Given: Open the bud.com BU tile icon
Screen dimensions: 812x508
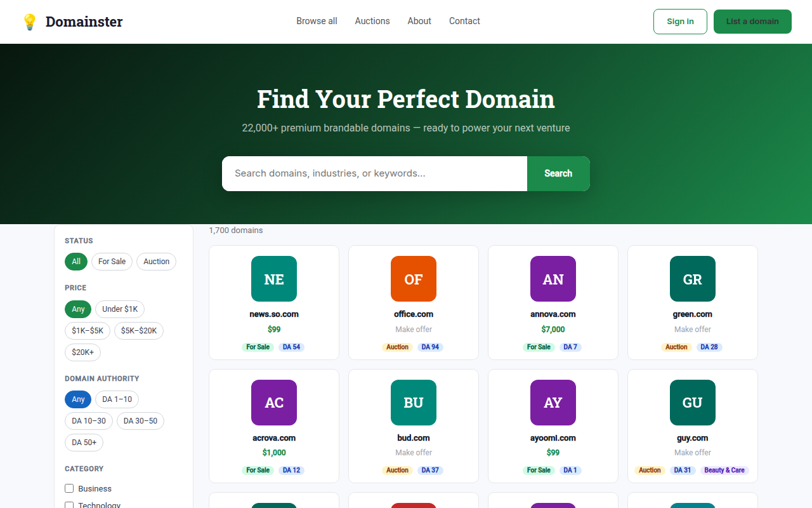Looking at the screenshot, I should [x=414, y=403].
